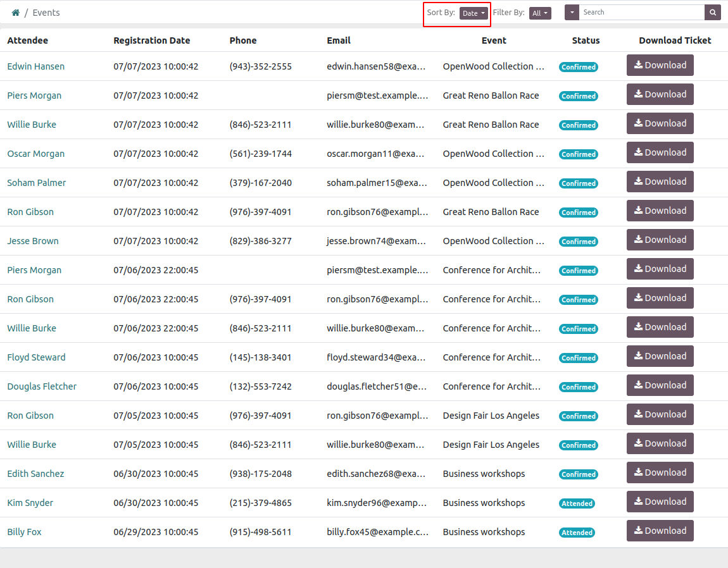Click the Status column header

586,40
